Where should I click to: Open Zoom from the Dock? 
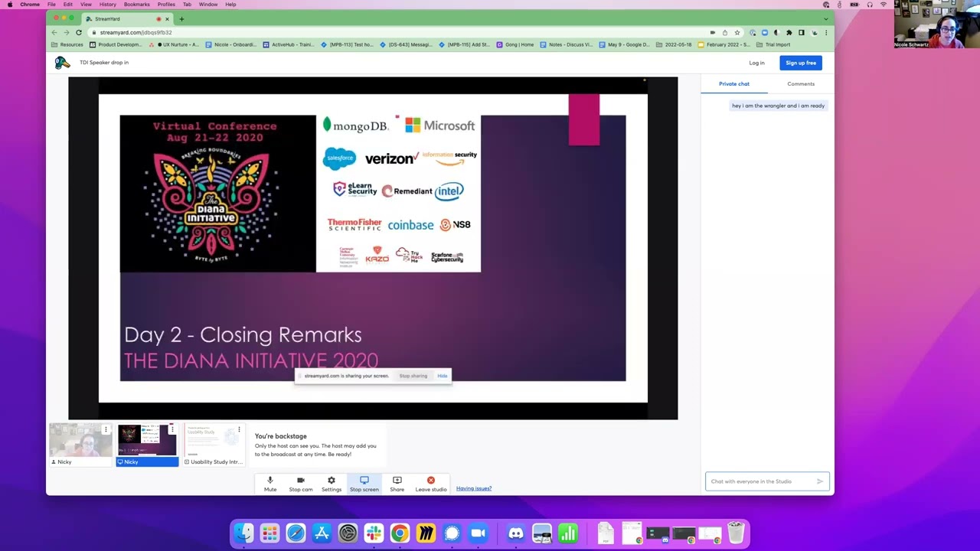pos(478,533)
